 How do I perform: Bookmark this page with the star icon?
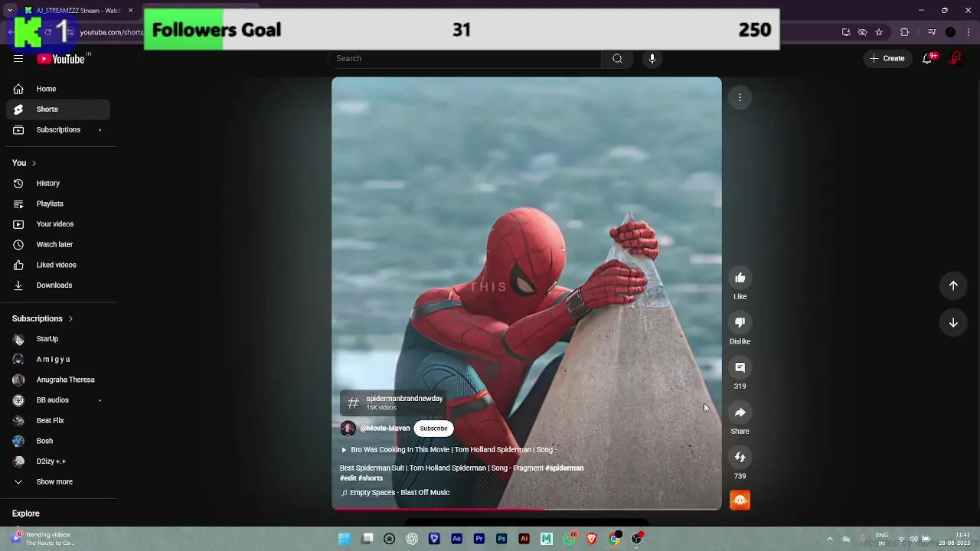[879, 32]
